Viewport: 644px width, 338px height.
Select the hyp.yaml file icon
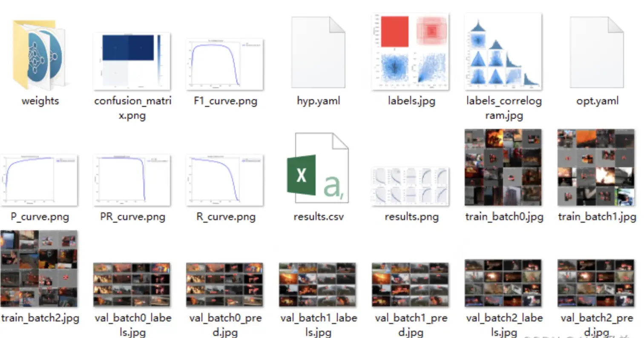[x=318, y=53]
